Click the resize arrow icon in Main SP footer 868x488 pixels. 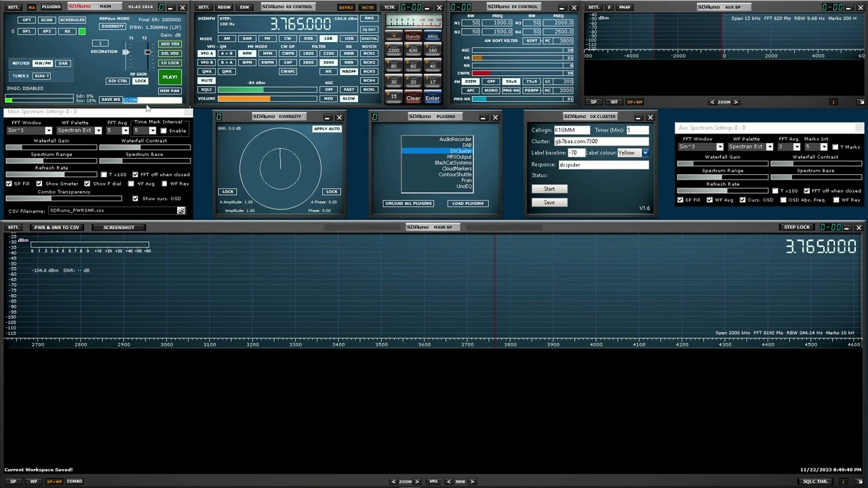[861, 481]
